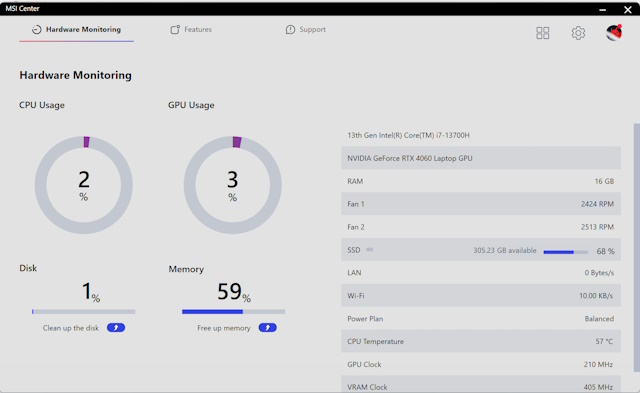640x393 pixels.
Task: Click the CPU Usage circular gauge
Action: pos(84,185)
